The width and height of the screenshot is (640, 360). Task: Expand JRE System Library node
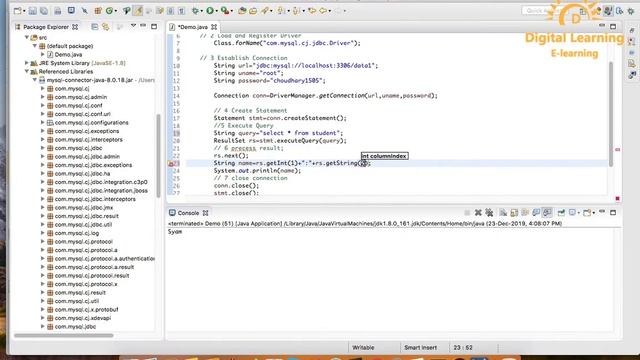[x=27, y=63]
